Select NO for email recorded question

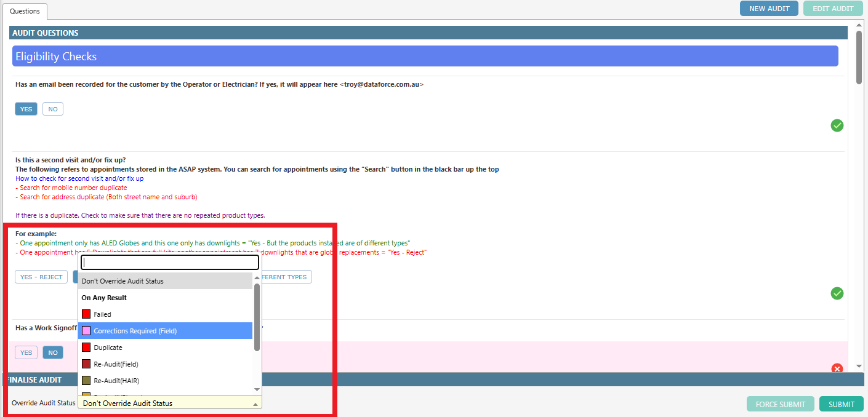53,109
